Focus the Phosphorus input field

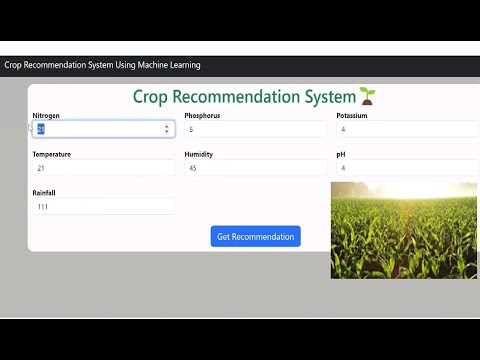tap(255, 129)
